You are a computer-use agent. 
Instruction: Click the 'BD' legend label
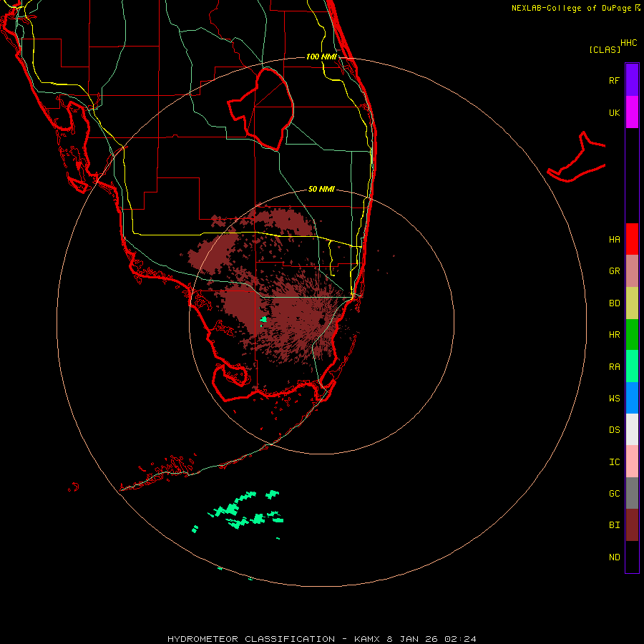tap(614, 303)
